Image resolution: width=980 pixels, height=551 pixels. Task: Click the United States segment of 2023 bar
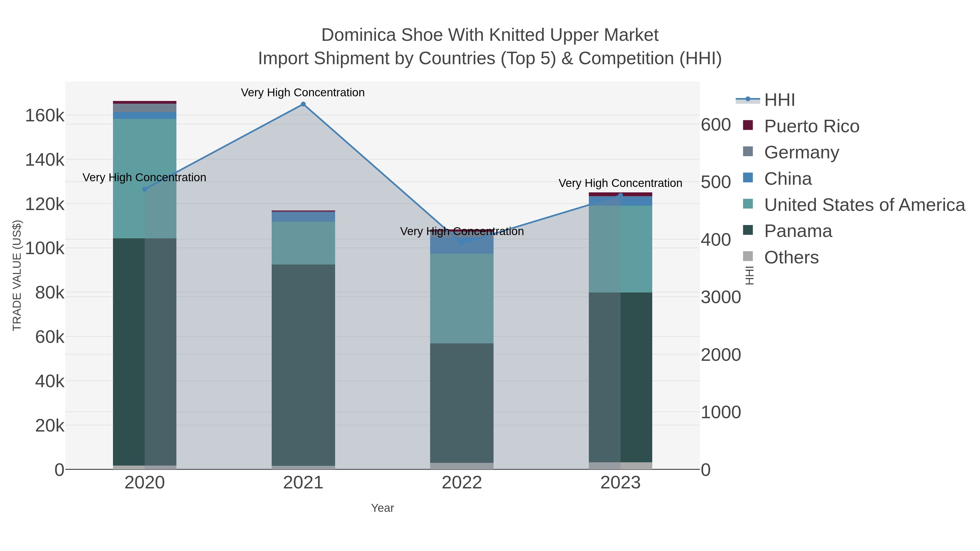(620, 249)
